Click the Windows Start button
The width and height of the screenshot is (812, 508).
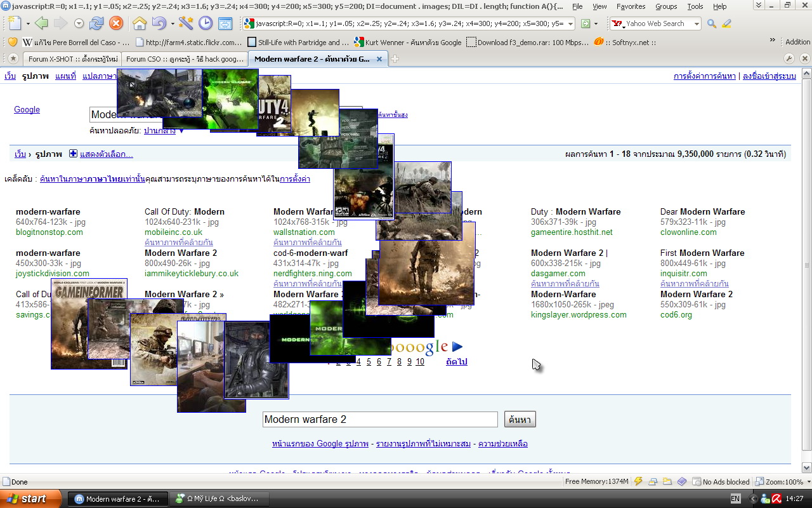coord(31,498)
